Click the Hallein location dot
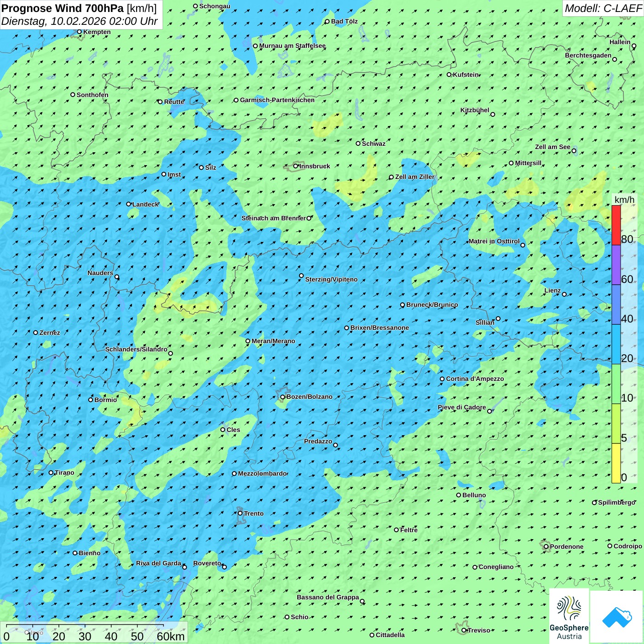 click(634, 46)
